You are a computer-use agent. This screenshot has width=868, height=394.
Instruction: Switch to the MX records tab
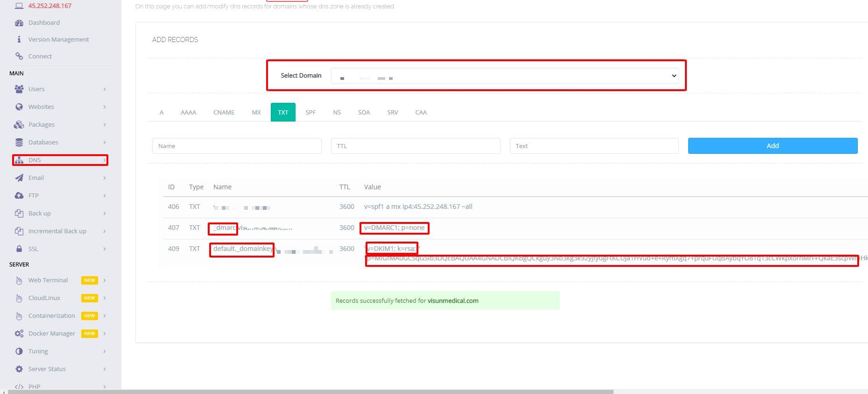point(256,112)
